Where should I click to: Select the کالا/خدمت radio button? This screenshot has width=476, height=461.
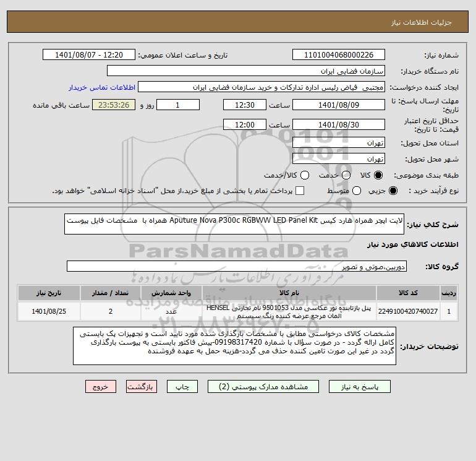[305, 175]
